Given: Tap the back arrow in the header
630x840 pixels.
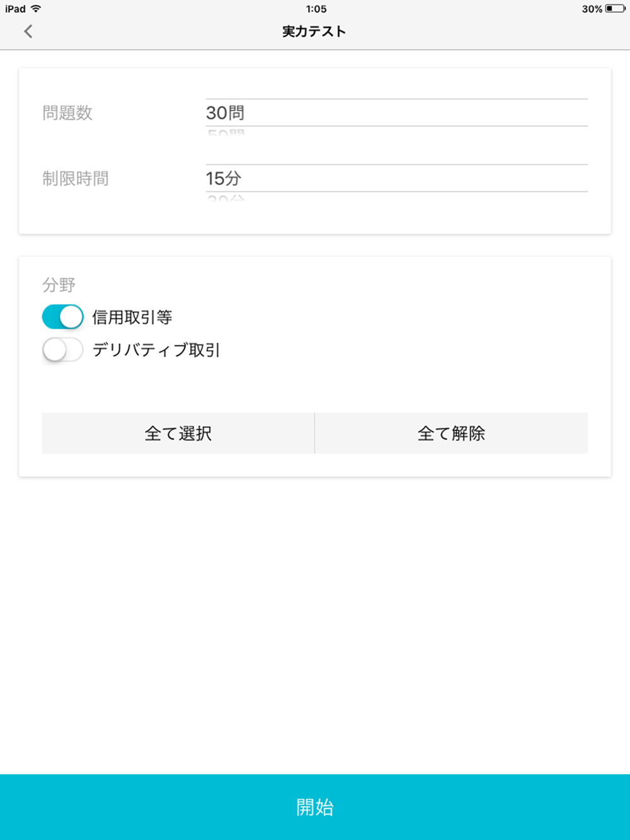Looking at the screenshot, I should [28, 31].
